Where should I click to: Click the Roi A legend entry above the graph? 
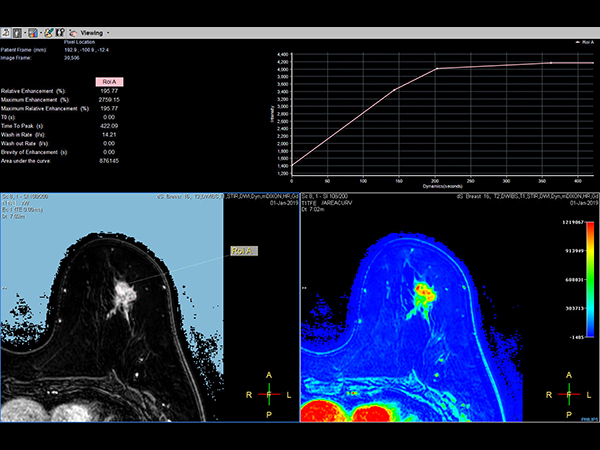(x=583, y=43)
